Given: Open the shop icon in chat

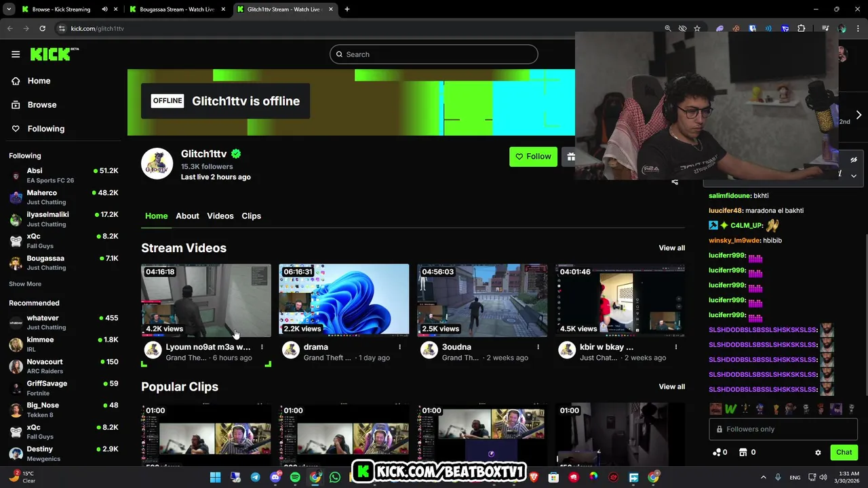Looking at the screenshot, I should point(743,452).
